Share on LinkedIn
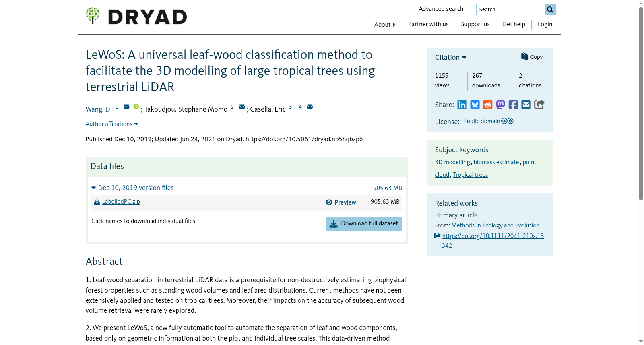This screenshot has width=644, height=345. pos(462,105)
